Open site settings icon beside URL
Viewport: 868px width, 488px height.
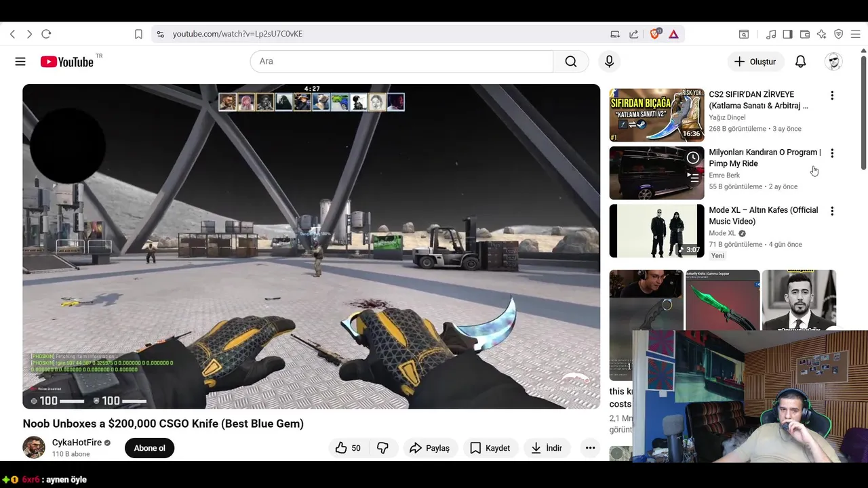pyautogui.click(x=160, y=34)
